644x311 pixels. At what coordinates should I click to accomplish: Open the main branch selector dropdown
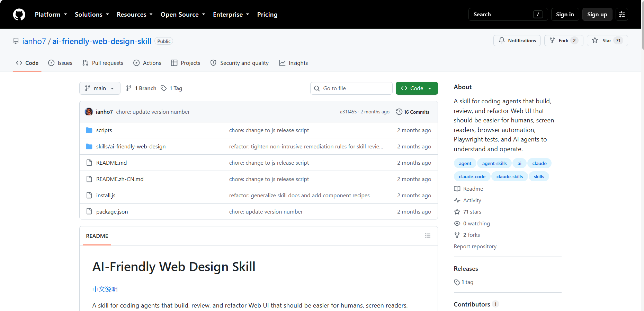(100, 88)
